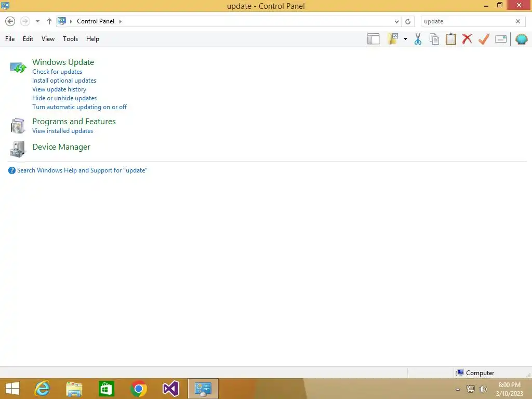Open the Edit menu
Screen dimensions: 532x399
coord(28,39)
